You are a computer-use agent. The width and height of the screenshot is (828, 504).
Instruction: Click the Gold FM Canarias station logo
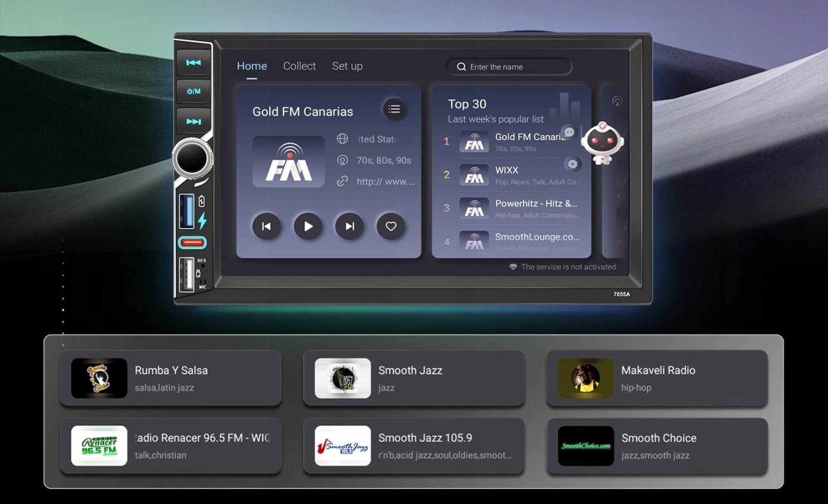289,161
